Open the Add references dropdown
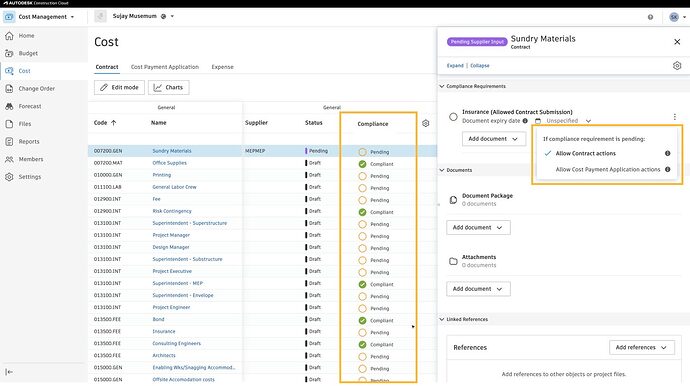The width and height of the screenshot is (690, 386). (x=641, y=347)
